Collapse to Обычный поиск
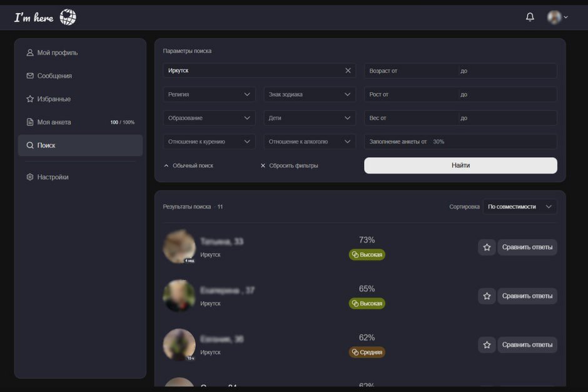Viewport: 588px width, 392px height. [x=189, y=165]
